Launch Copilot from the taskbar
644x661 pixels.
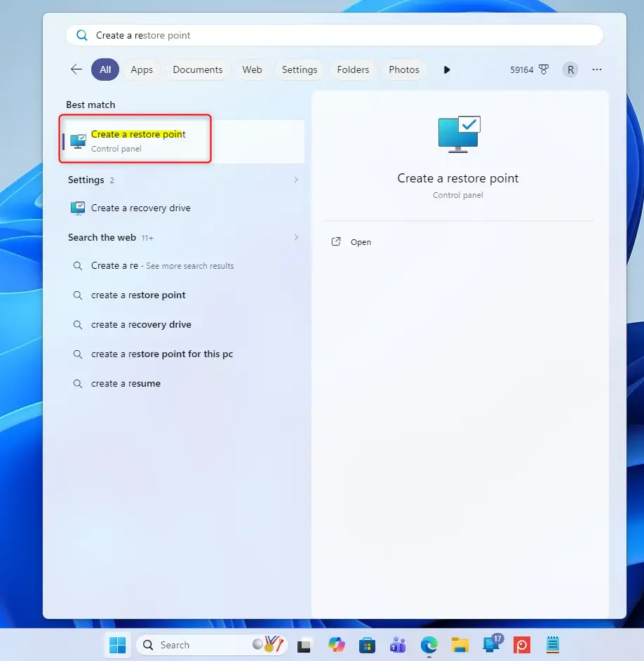336,645
